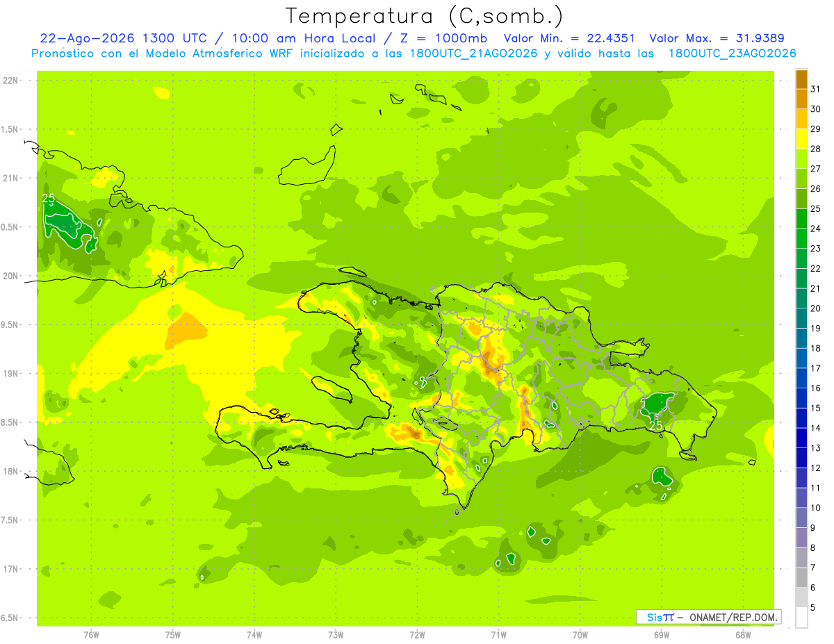Click the 'Temperatura (C,somb.)' title
Image resolution: width=834 pixels, height=644 pixels.
click(x=425, y=15)
